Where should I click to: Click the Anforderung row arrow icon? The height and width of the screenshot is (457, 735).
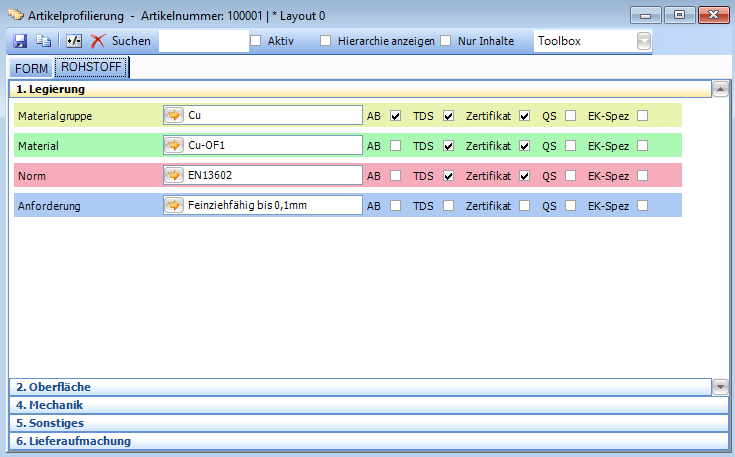pos(174,206)
